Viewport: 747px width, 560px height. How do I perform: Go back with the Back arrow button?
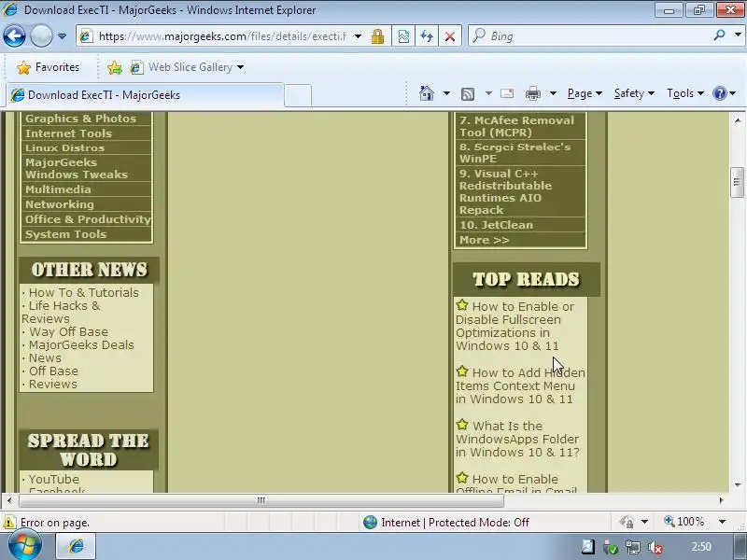(x=14, y=35)
